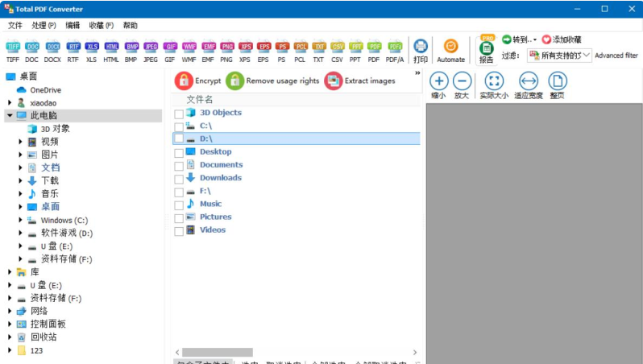Expand the 软件游戏 (D:) drive node
The height and width of the screenshot is (364, 643).
[20, 233]
